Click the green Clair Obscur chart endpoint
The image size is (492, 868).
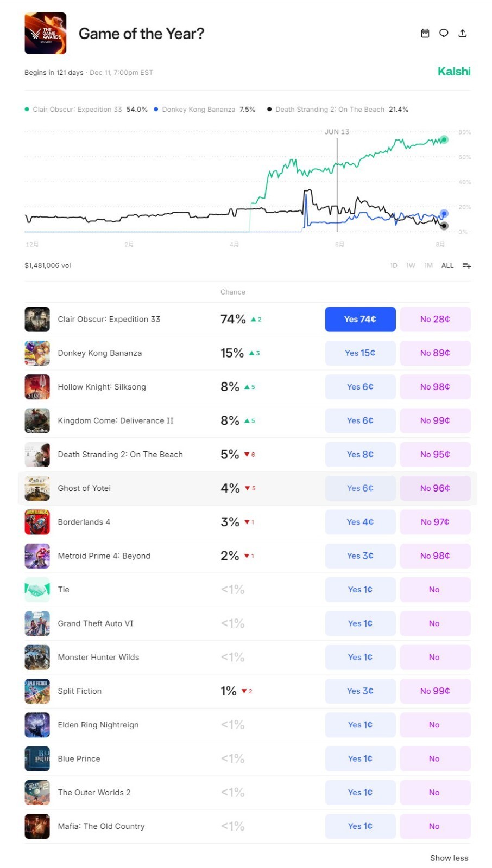point(444,140)
